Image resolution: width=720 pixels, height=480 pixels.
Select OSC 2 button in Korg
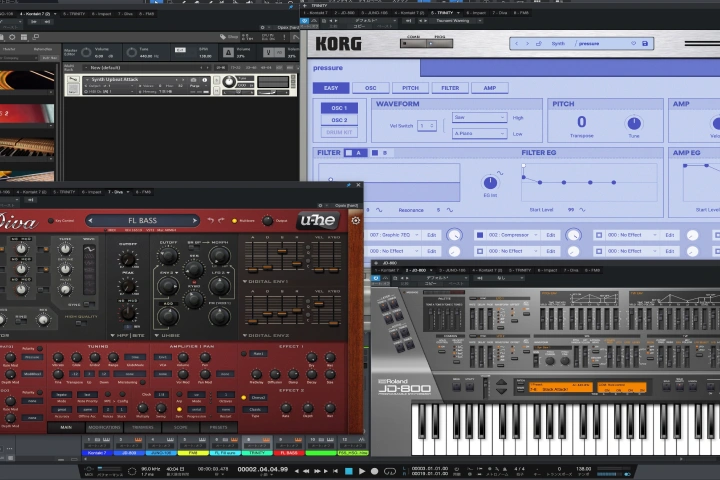339,120
